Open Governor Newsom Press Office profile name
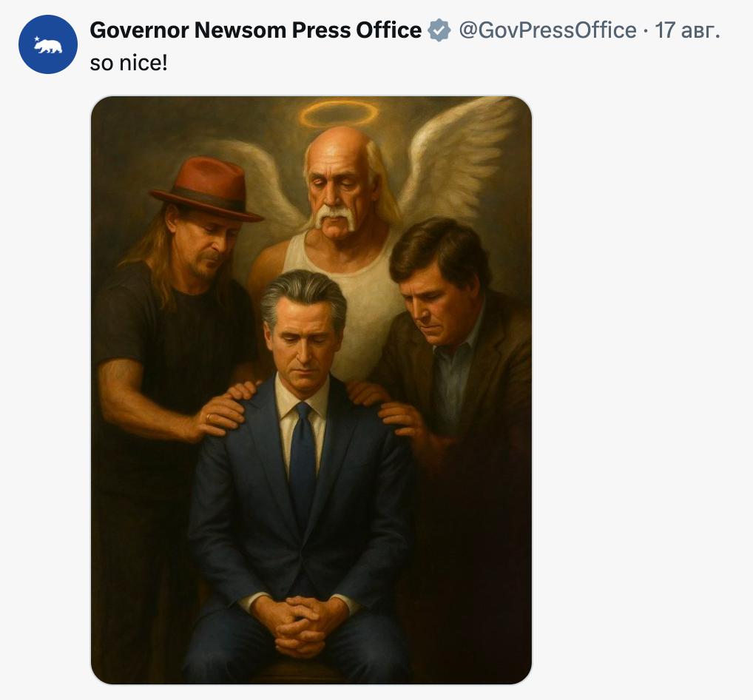Viewport: 753px width, 700px height. click(255, 30)
